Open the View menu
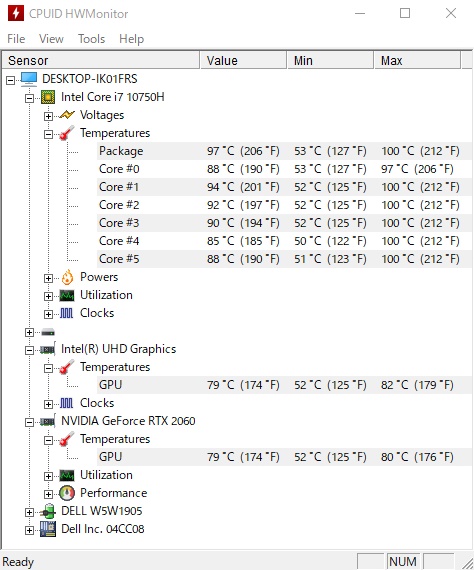This screenshot has height=570, width=474. [51, 39]
